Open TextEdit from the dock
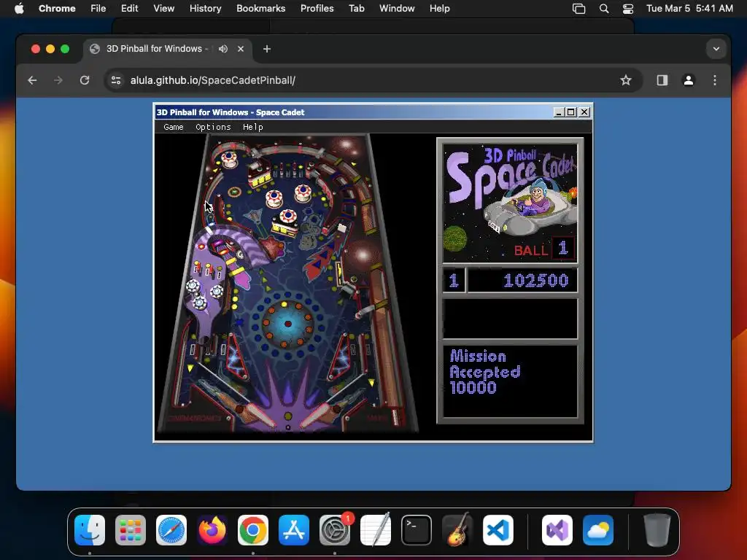This screenshot has width=747, height=560. (x=376, y=530)
